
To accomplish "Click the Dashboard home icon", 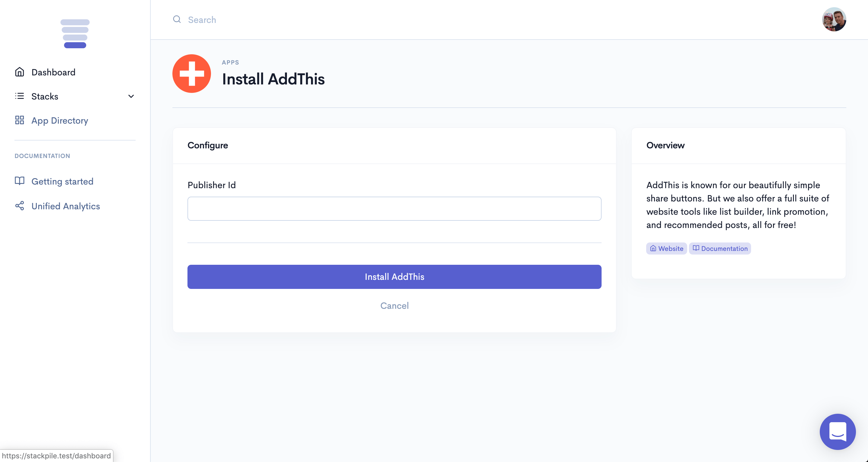I will (x=20, y=72).
